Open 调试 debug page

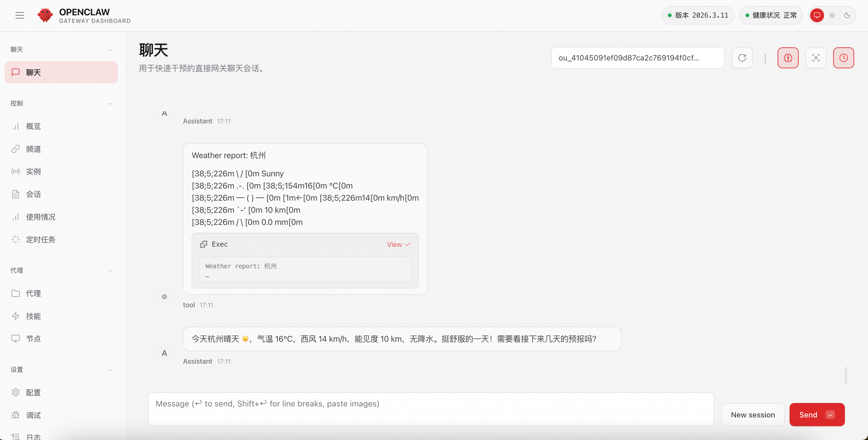[x=61, y=415]
